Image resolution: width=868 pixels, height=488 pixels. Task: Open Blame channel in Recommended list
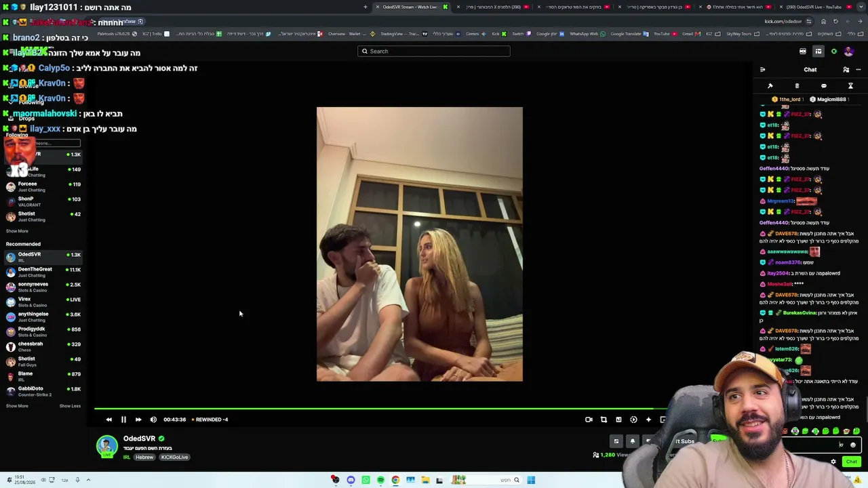[x=43, y=376]
